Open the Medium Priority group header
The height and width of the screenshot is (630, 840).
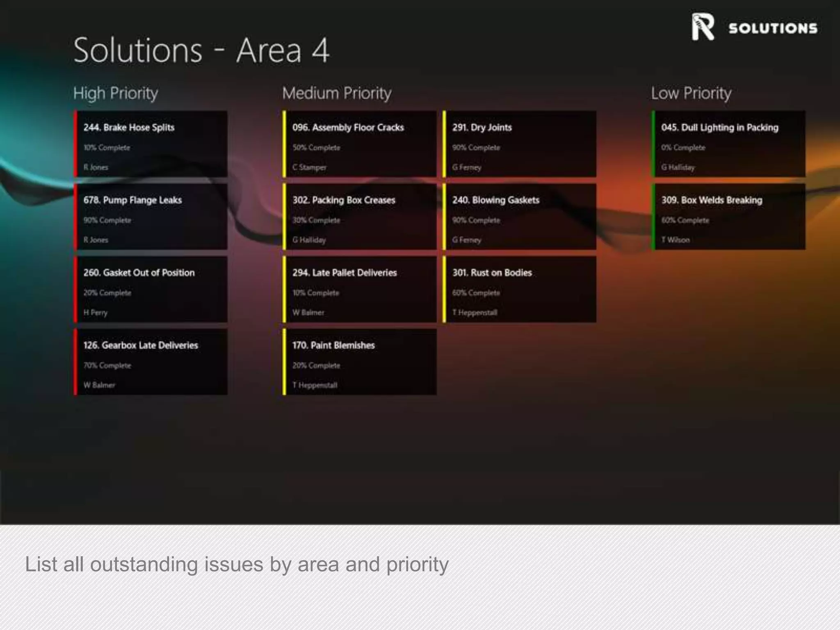tap(337, 94)
